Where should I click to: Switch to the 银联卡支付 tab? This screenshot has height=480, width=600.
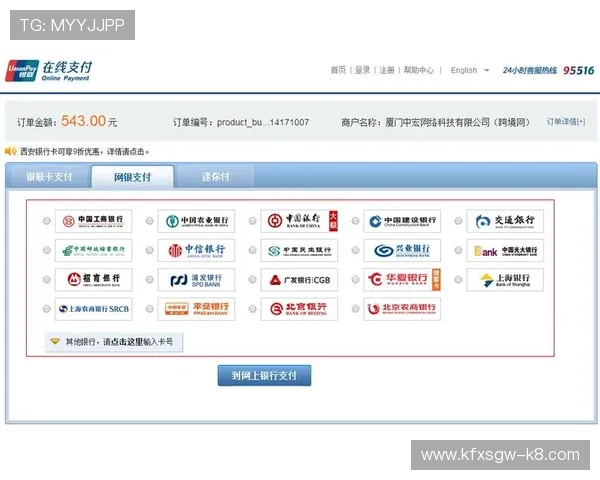[49, 177]
